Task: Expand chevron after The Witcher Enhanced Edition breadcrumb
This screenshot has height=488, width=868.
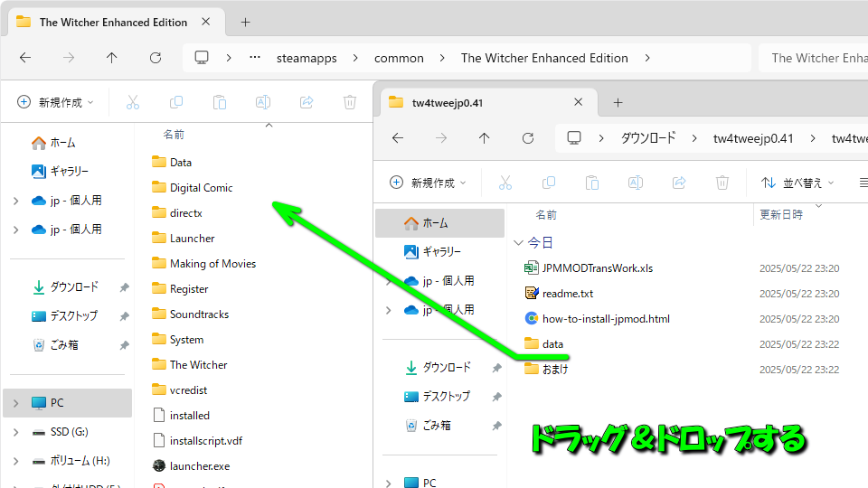Action: [x=647, y=58]
